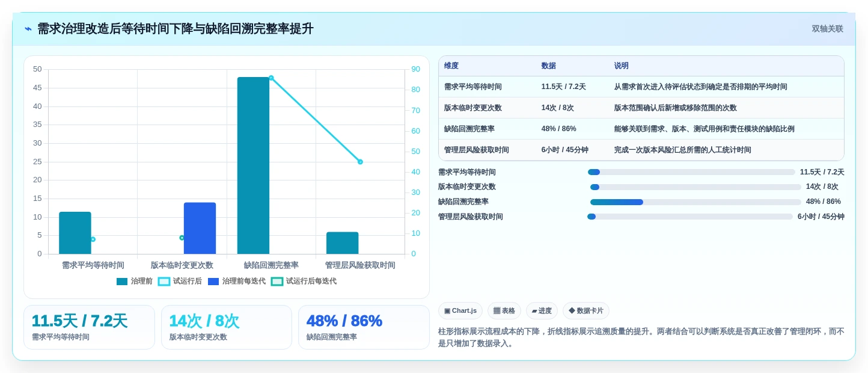The width and height of the screenshot is (868, 373).
Task: Click the blue 版本临时变更次数 chart bar
Action: pos(200,228)
